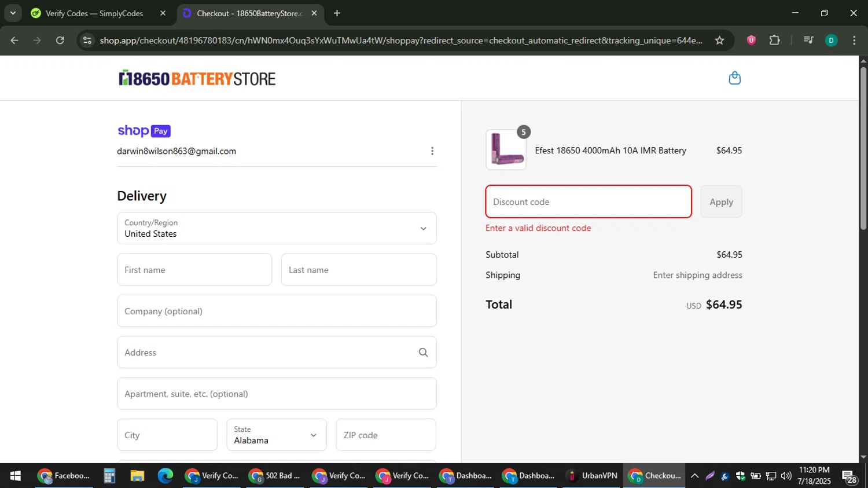Screen dimensions: 868x488
Task: Open the volume control in the system tray
Action: pyautogui.click(x=786, y=476)
